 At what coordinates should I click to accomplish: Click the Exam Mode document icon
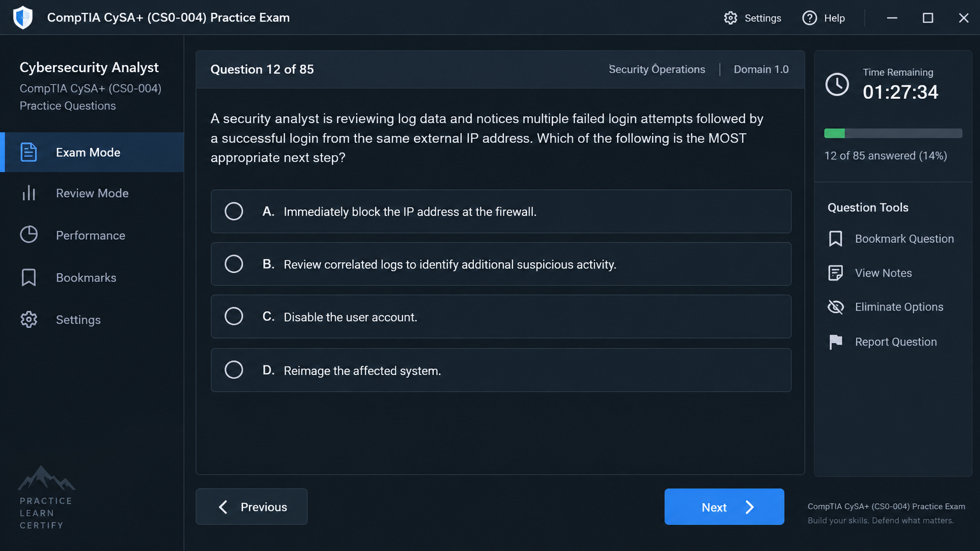click(29, 152)
